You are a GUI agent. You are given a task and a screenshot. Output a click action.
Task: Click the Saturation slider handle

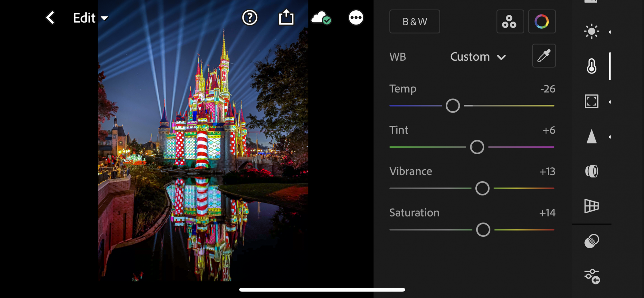click(x=483, y=230)
